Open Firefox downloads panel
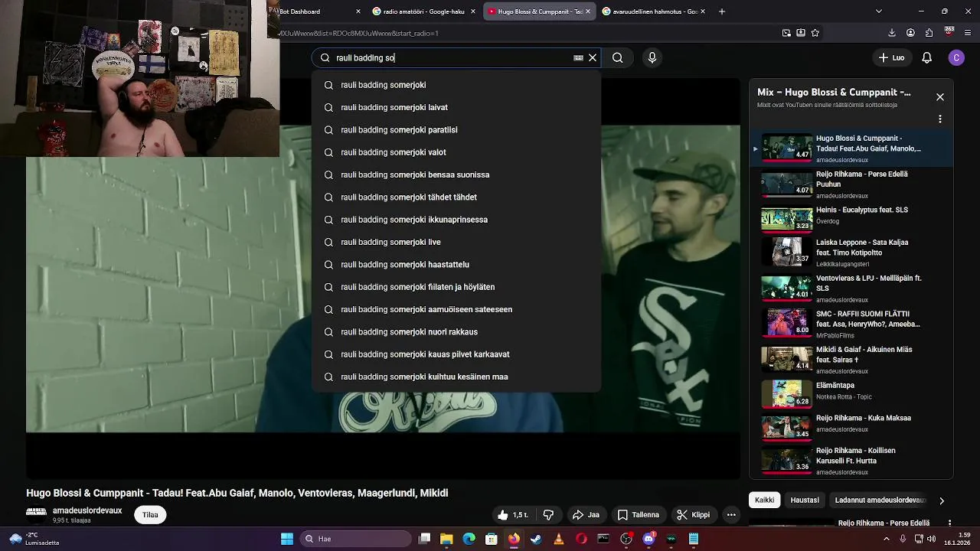The width and height of the screenshot is (980, 551). click(x=891, y=33)
